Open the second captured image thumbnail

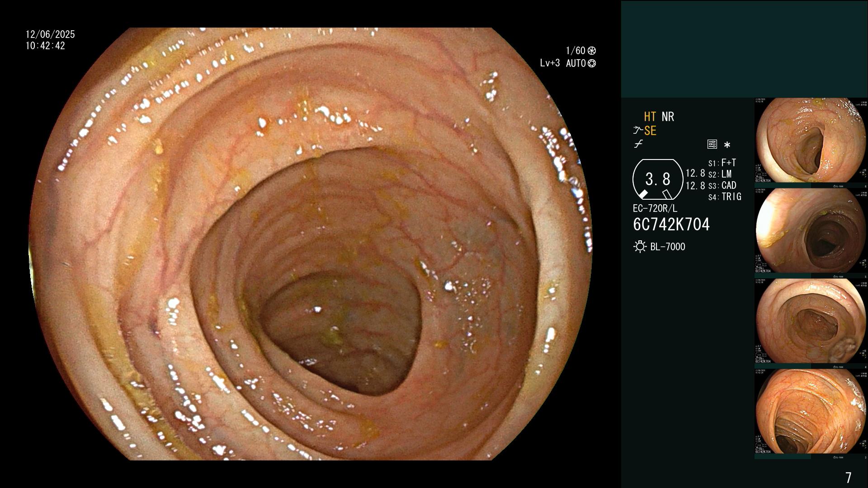811,231
